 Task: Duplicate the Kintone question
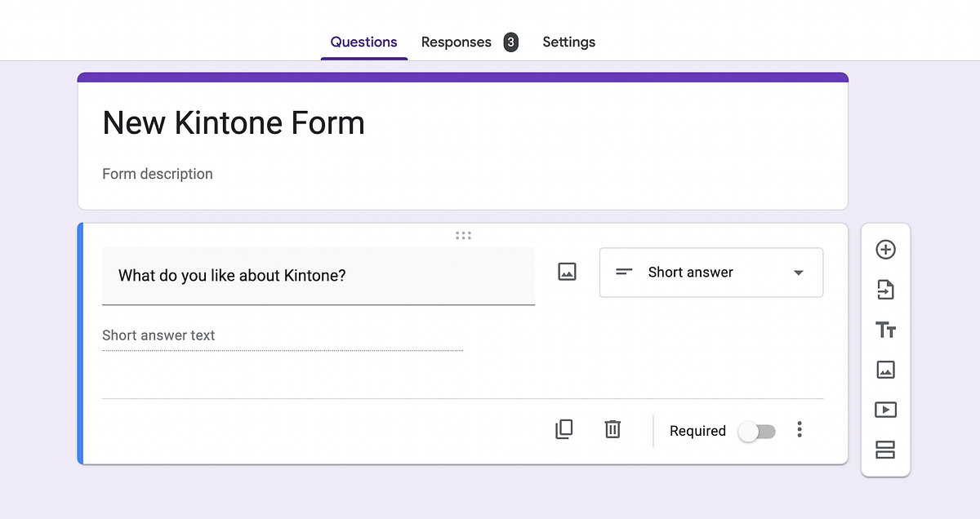pos(564,429)
